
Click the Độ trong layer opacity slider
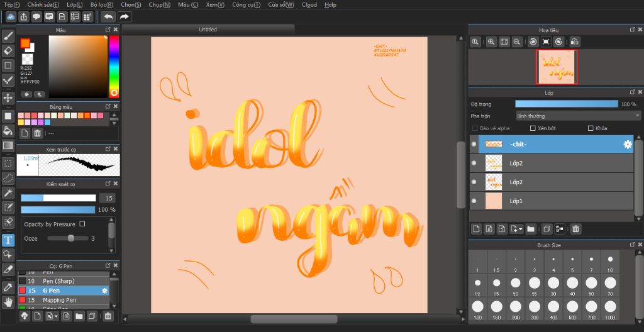pyautogui.click(x=567, y=104)
